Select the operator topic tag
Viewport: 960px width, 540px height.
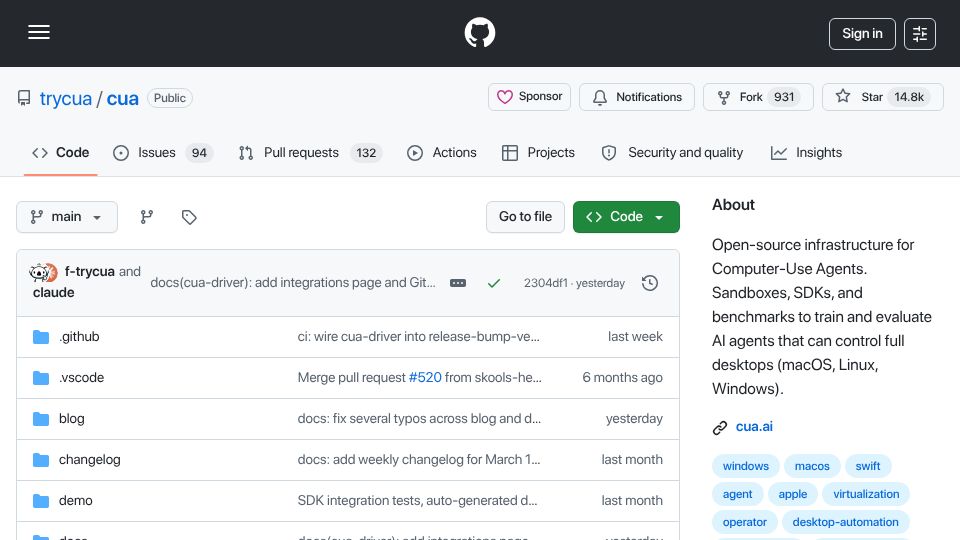(744, 522)
